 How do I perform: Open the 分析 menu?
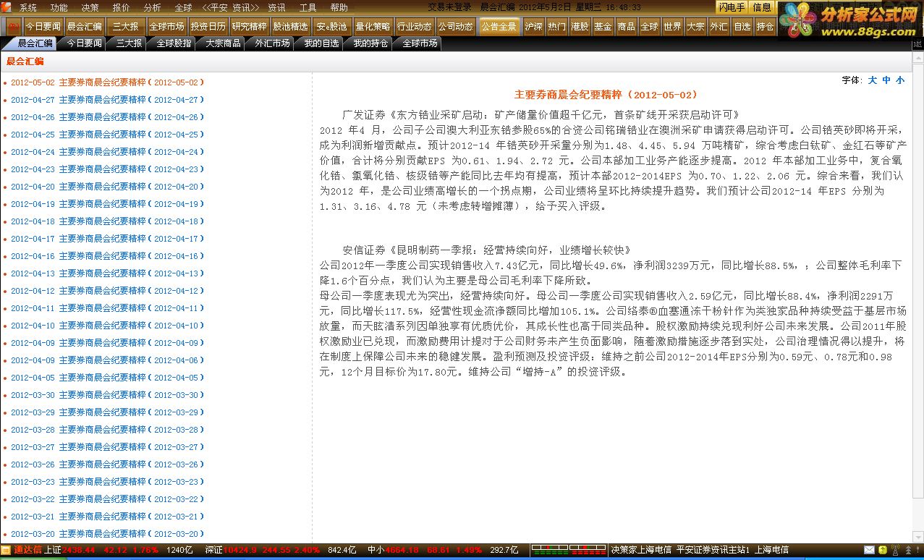pyautogui.click(x=152, y=7)
